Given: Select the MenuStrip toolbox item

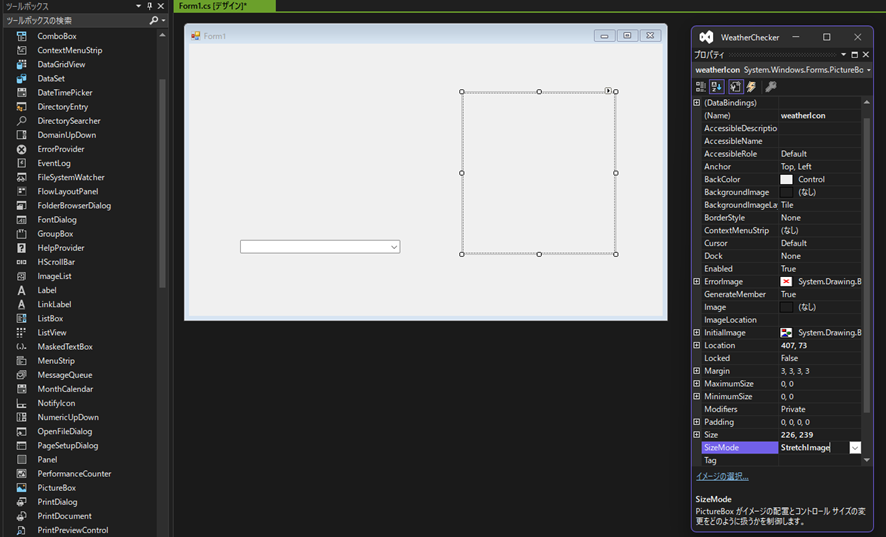Looking at the screenshot, I should click(x=56, y=361).
